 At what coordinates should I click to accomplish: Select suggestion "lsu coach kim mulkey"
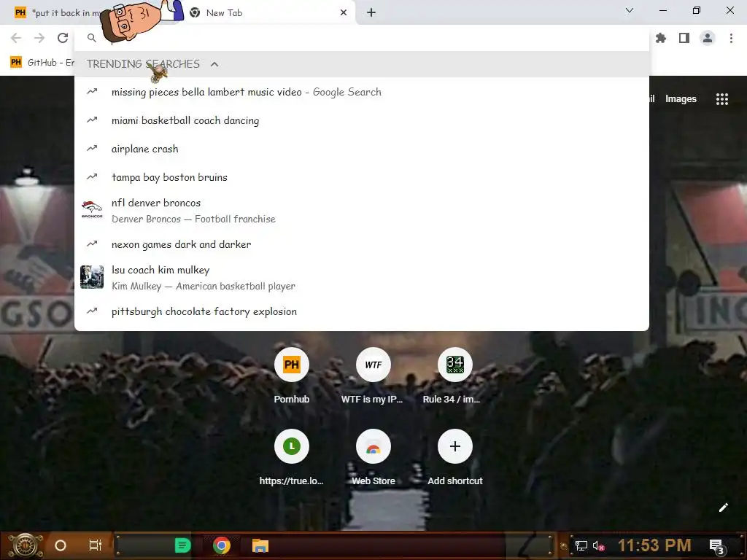pyautogui.click(x=362, y=278)
